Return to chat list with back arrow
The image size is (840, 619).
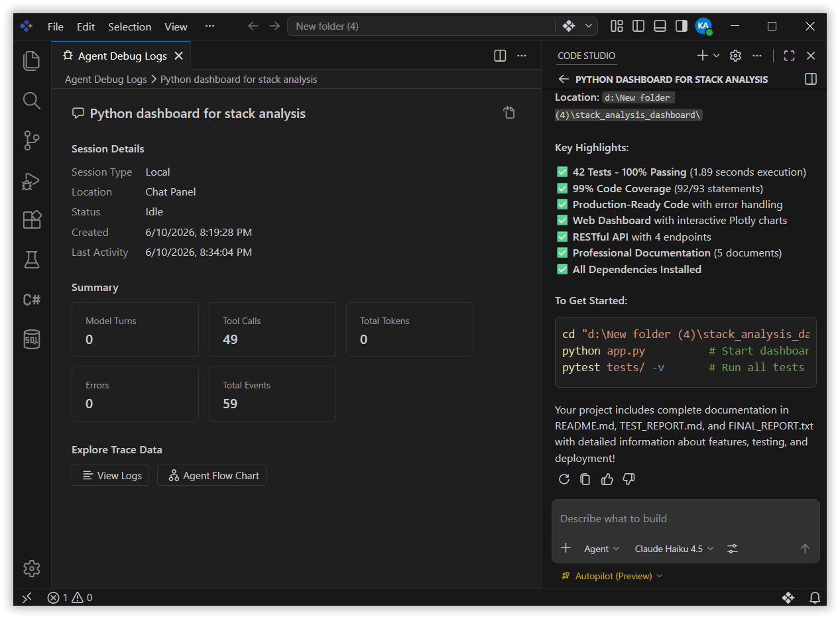564,79
